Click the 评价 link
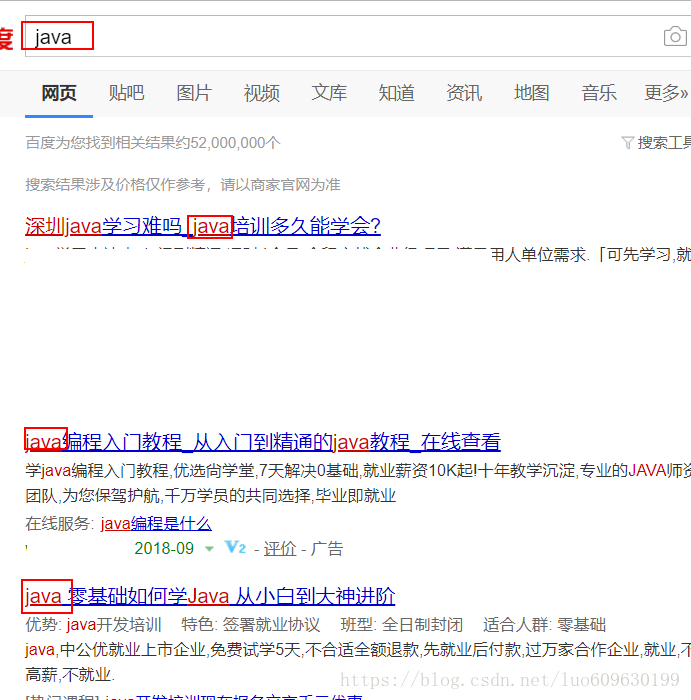 tap(280, 549)
